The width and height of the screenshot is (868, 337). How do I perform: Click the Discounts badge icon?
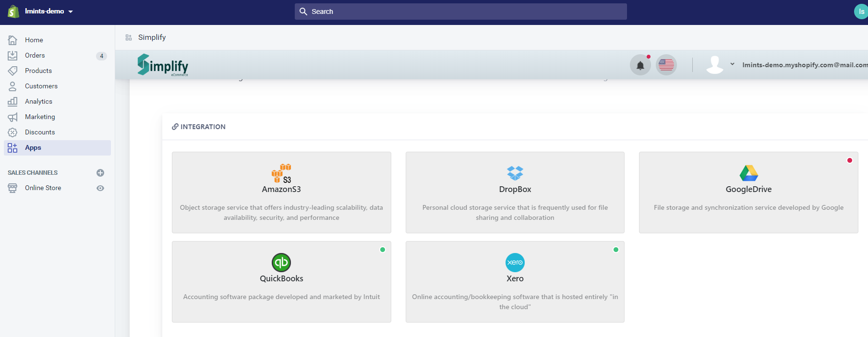coord(12,132)
